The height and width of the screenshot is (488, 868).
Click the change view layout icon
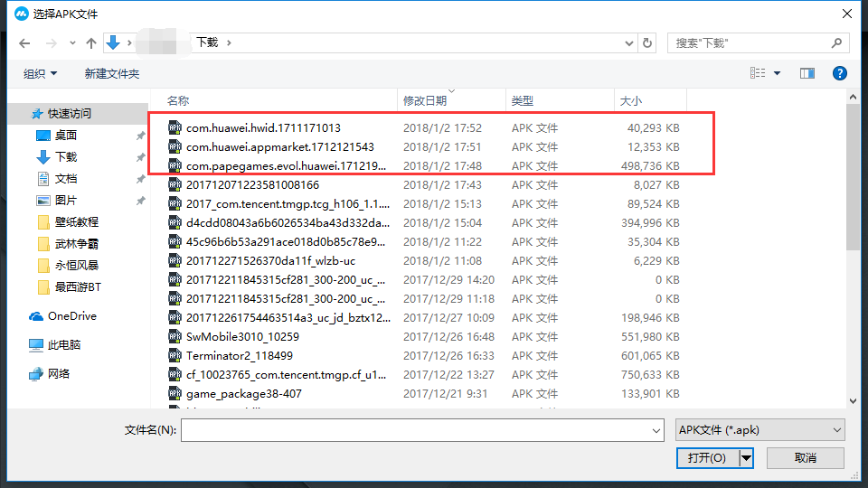coord(758,73)
